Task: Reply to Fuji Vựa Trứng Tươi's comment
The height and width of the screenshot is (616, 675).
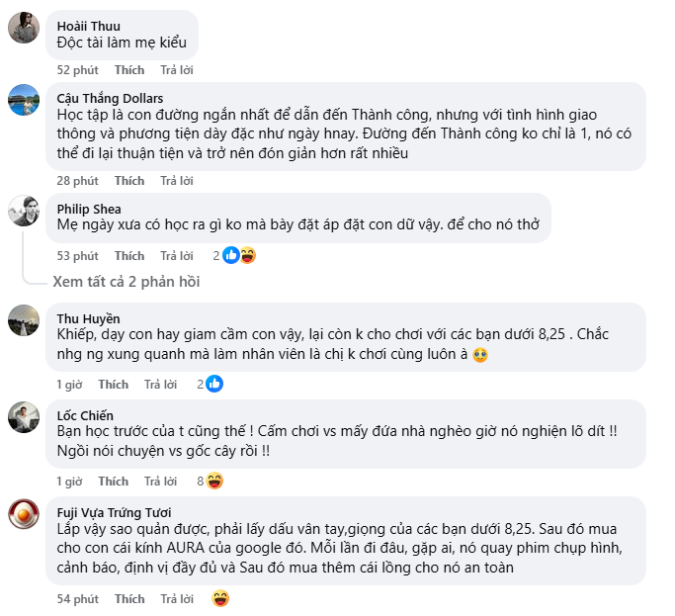Action: (177, 599)
